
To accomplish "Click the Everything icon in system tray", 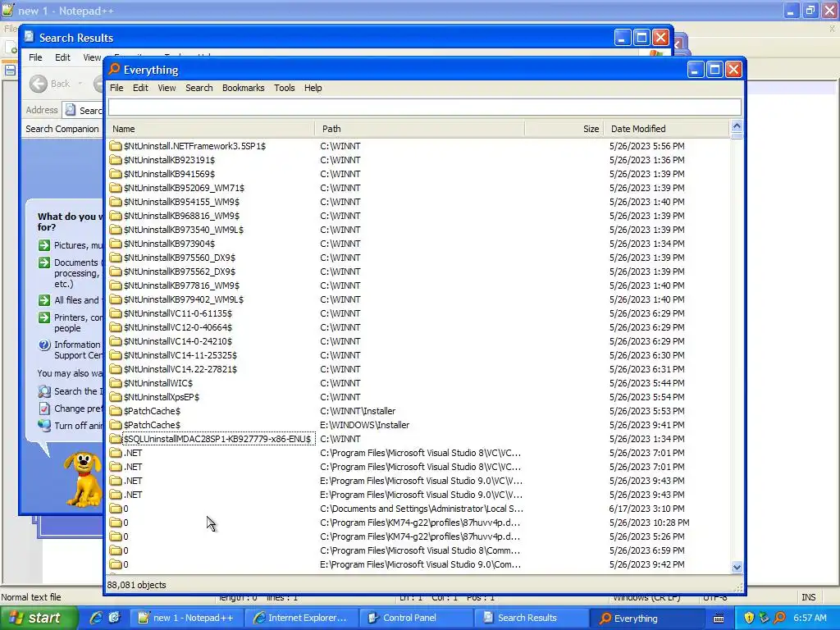I will [779, 618].
